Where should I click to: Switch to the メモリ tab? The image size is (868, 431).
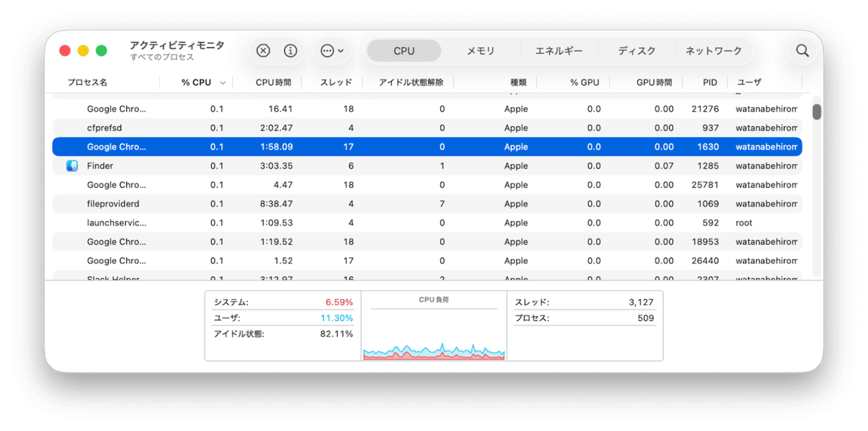pyautogui.click(x=480, y=51)
